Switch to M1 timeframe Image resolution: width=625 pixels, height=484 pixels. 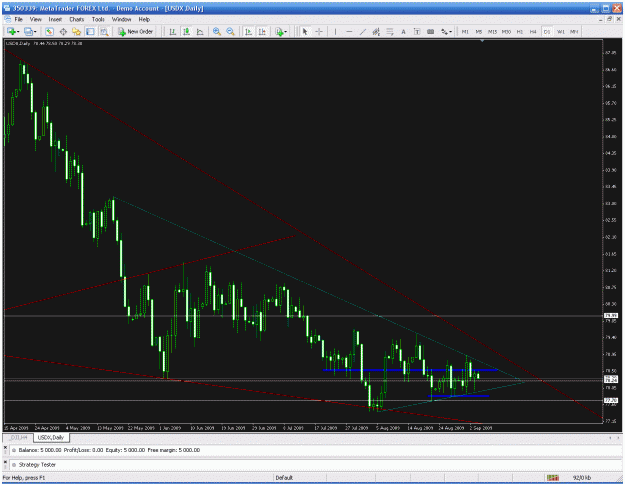pyautogui.click(x=465, y=31)
